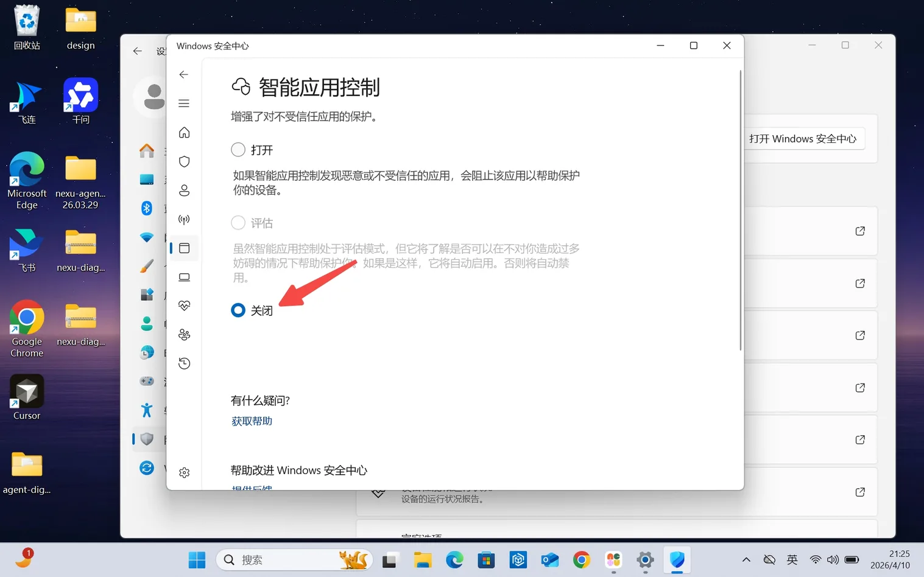Select the highlighted 应用和浏览器控制 sidebar tab

(184, 248)
